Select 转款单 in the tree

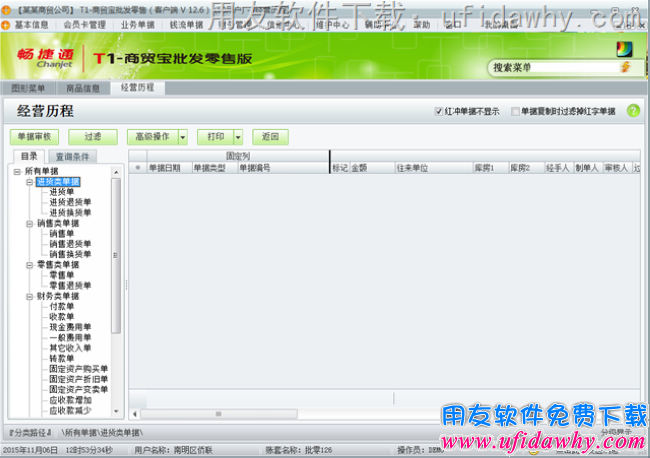(x=61, y=359)
